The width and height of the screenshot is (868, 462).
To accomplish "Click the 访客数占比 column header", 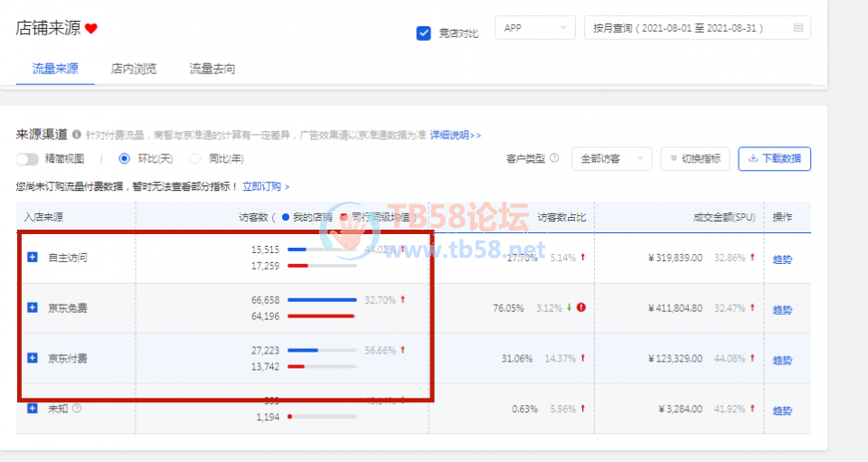I will coord(561,218).
